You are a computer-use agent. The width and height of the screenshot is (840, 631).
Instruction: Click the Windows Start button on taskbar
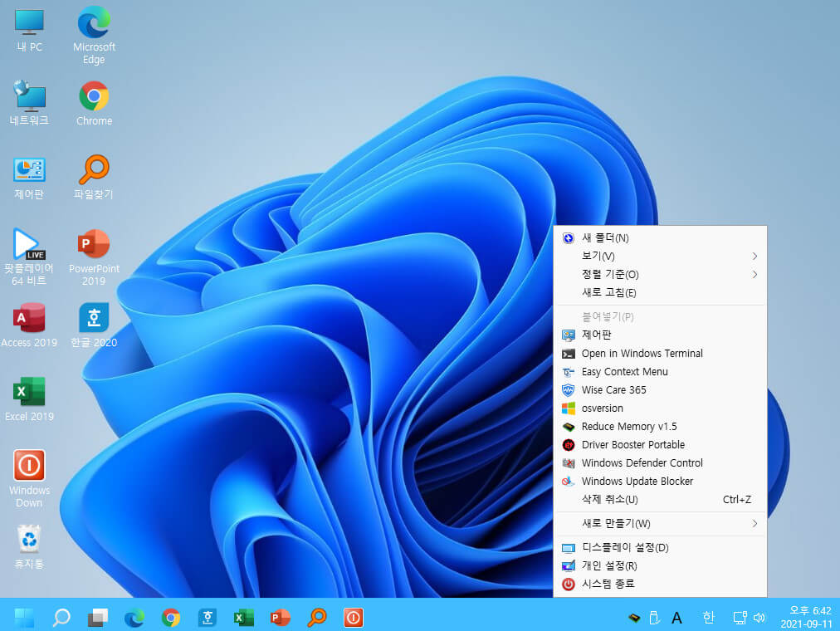(x=24, y=618)
